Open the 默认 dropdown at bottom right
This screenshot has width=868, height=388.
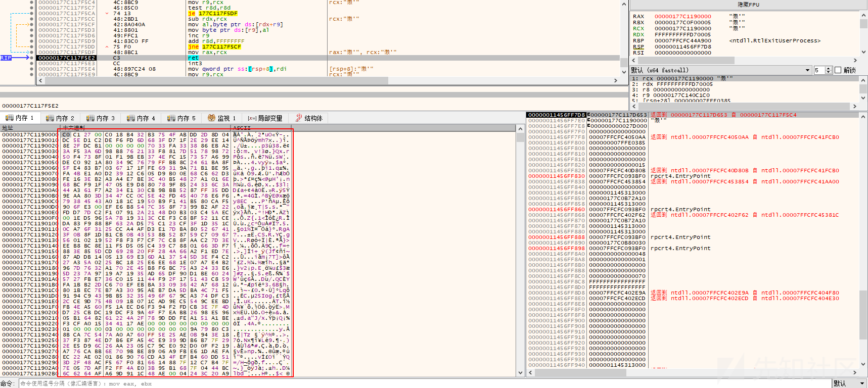[x=849, y=383]
